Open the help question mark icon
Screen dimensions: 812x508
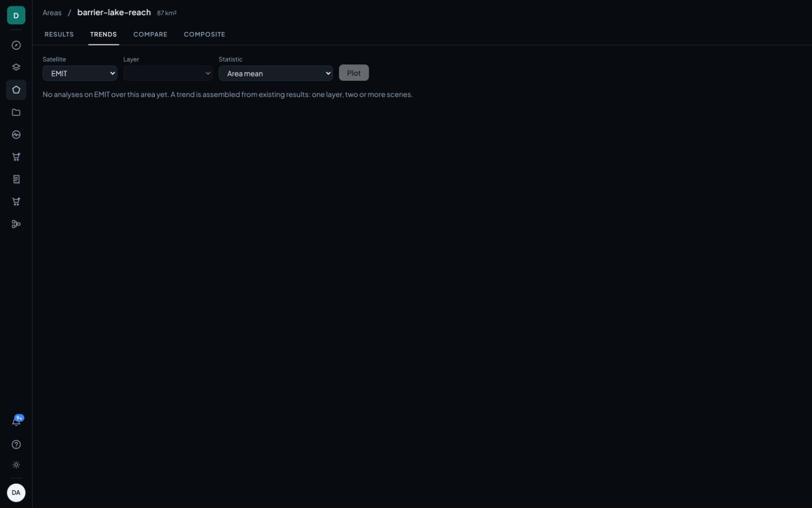(16, 445)
